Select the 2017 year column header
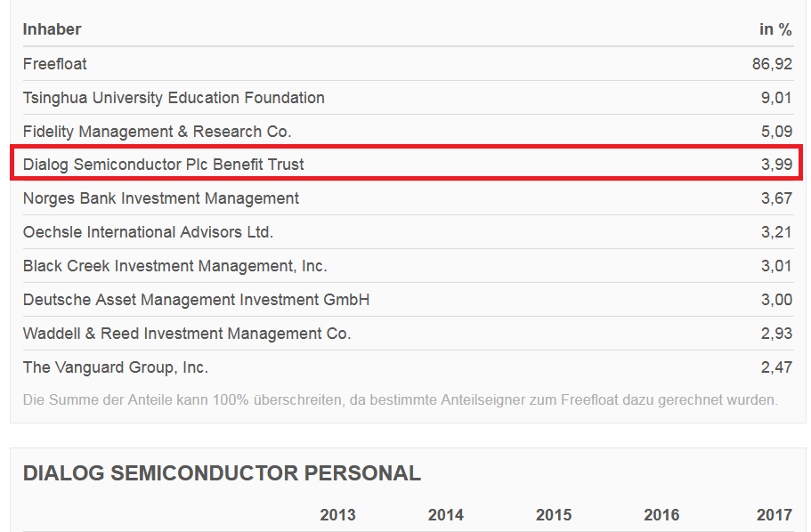 (774, 515)
